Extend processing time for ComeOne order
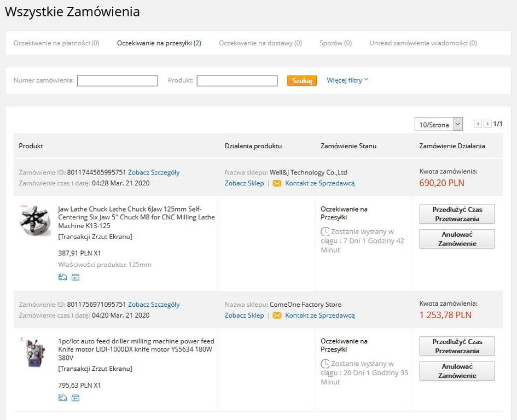The width and height of the screenshot is (517, 420). (457, 346)
